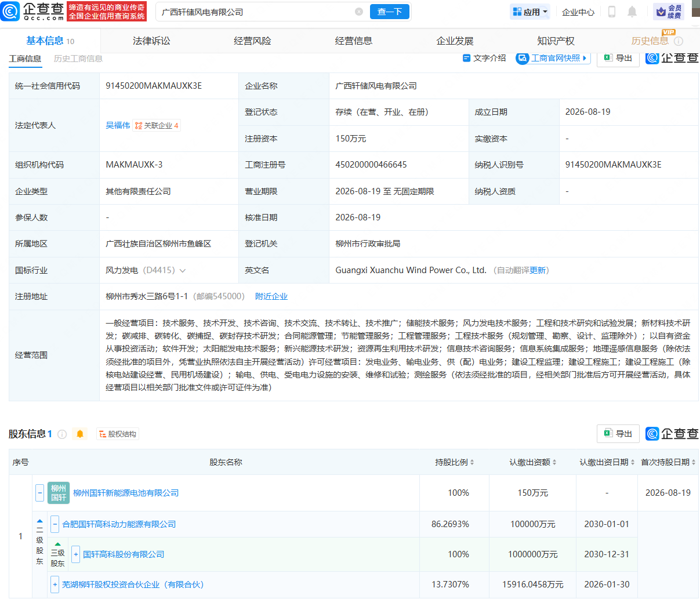Expand 芜湖柳轩股权投资合伙企业 row
The image size is (700, 599).
pyautogui.click(x=55, y=585)
